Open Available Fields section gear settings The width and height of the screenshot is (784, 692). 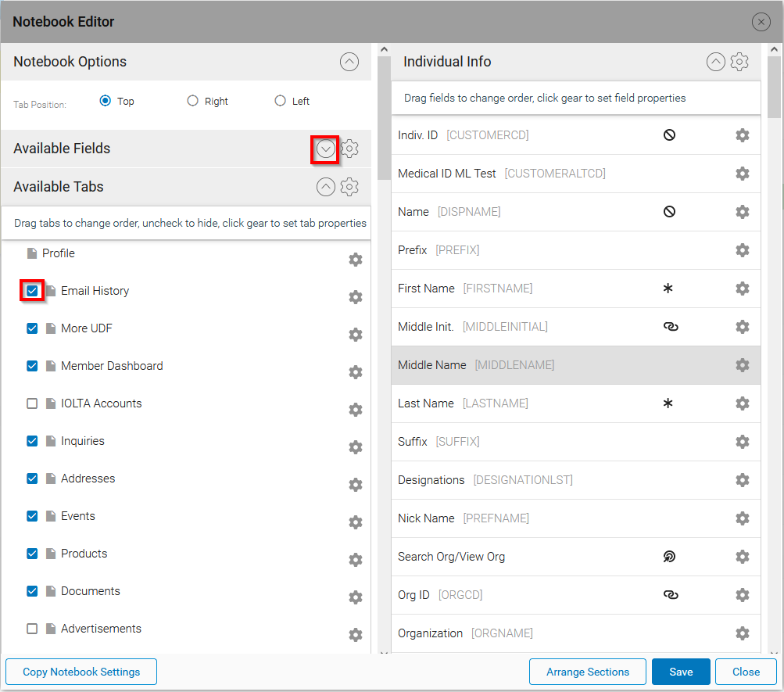349,149
